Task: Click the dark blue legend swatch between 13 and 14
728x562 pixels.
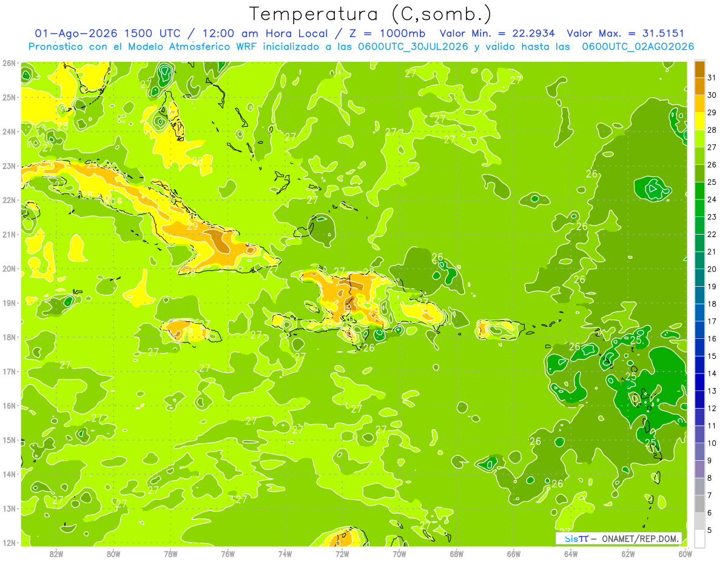Action: click(x=699, y=382)
